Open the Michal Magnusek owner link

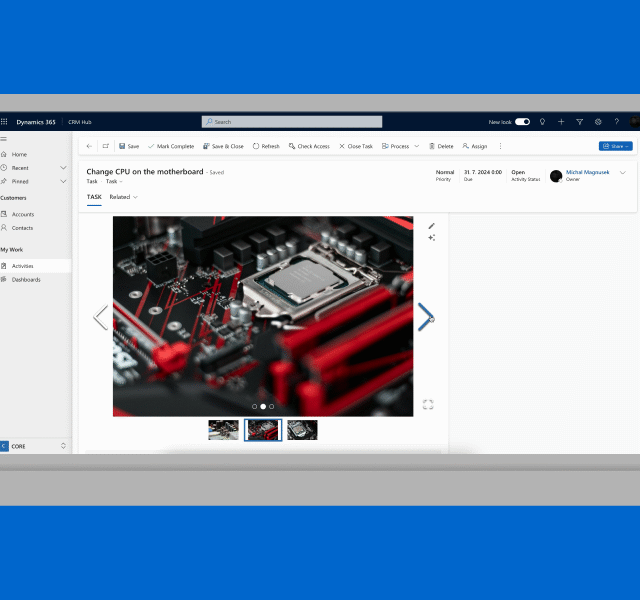(587, 172)
